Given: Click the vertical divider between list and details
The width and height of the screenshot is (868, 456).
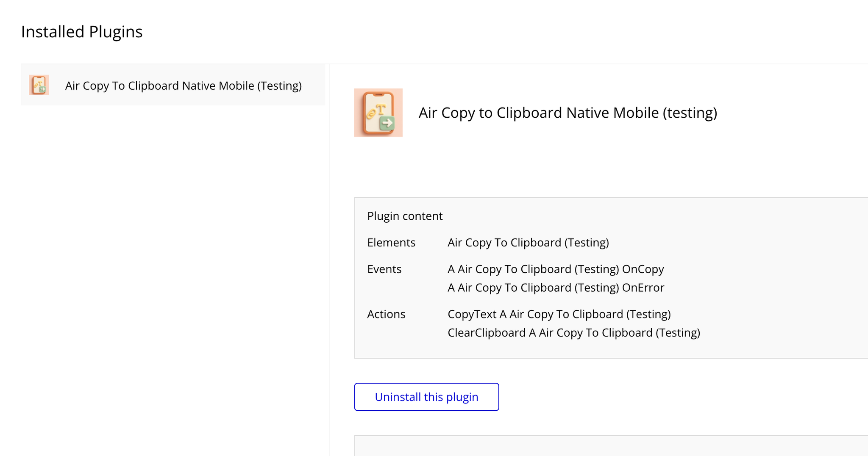Looking at the screenshot, I should (x=330, y=254).
